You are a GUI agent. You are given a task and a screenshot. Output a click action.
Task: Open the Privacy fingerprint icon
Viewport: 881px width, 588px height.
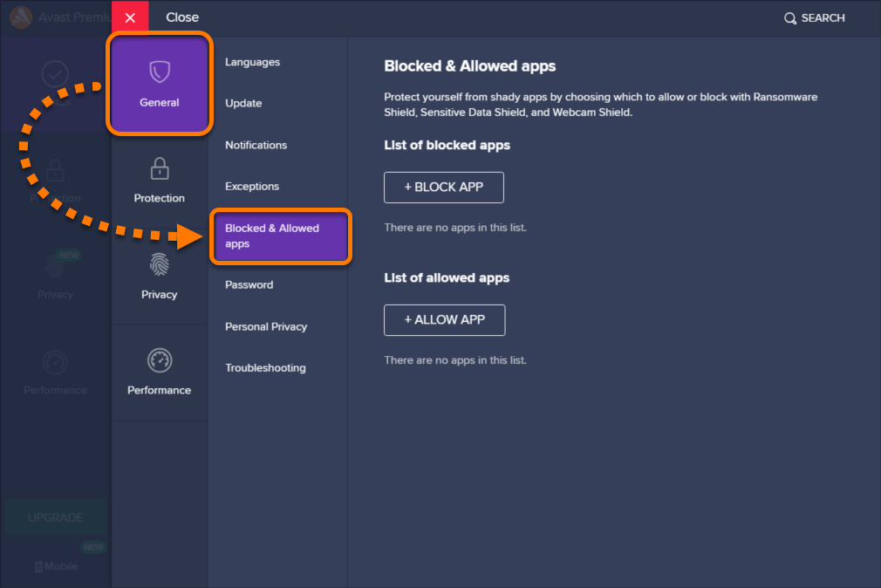(x=159, y=264)
